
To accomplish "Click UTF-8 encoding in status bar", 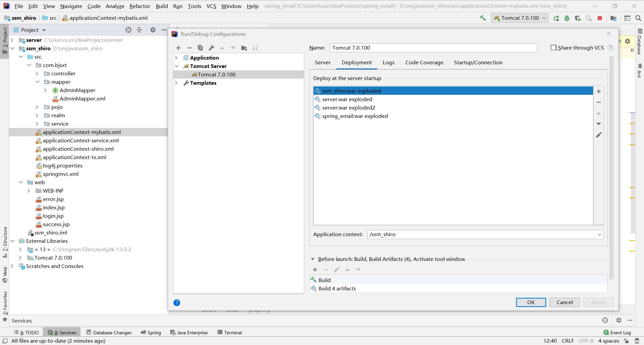I will click(x=586, y=341).
